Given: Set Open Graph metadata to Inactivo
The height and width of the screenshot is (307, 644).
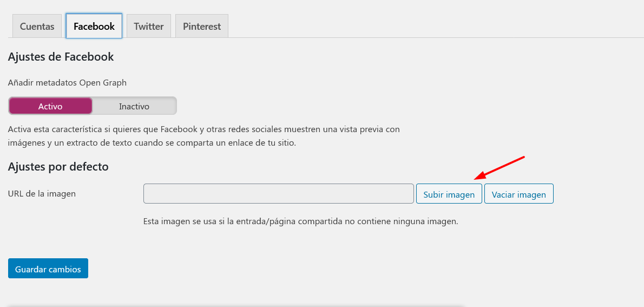Looking at the screenshot, I should point(134,106).
